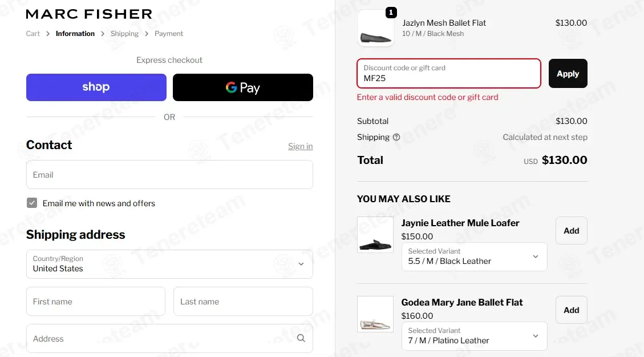Uncheck Email me with news and offers
Viewport: 644px width, 357px height.
tap(31, 203)
